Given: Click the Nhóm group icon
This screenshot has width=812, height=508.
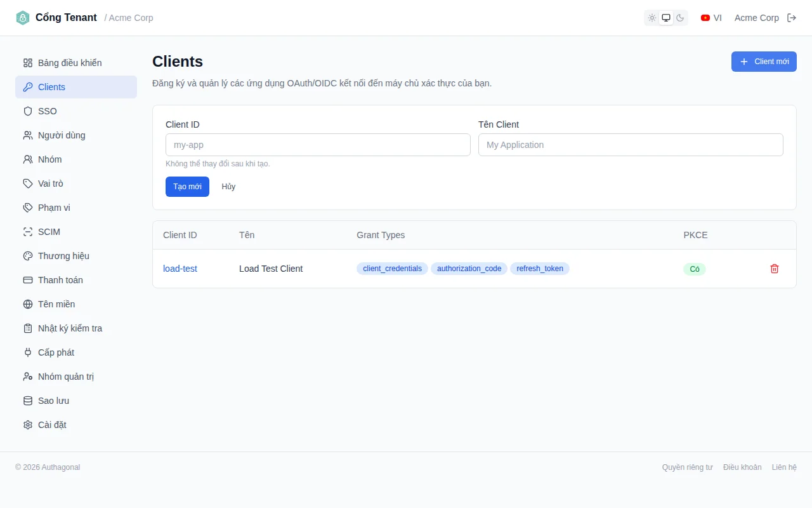Looking at the screenshot, I should [28, 159].
